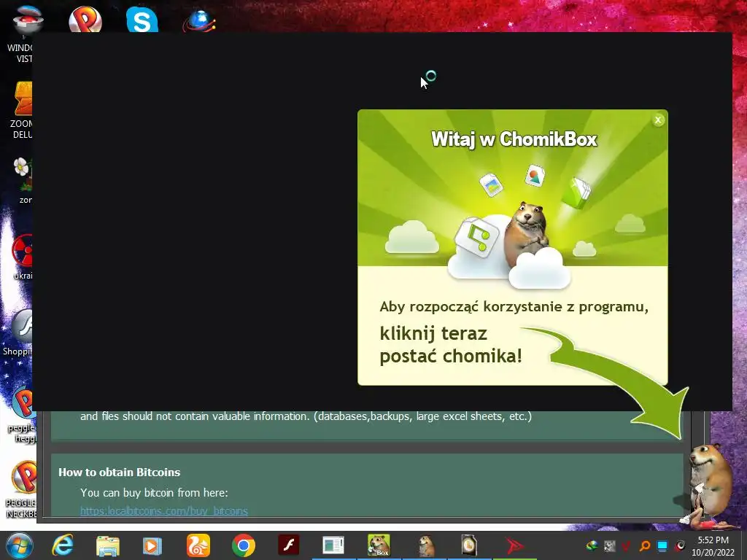Launch UC Browser from taskbar
The height and width of the screenshot is (560, 747).
point(198,545)
